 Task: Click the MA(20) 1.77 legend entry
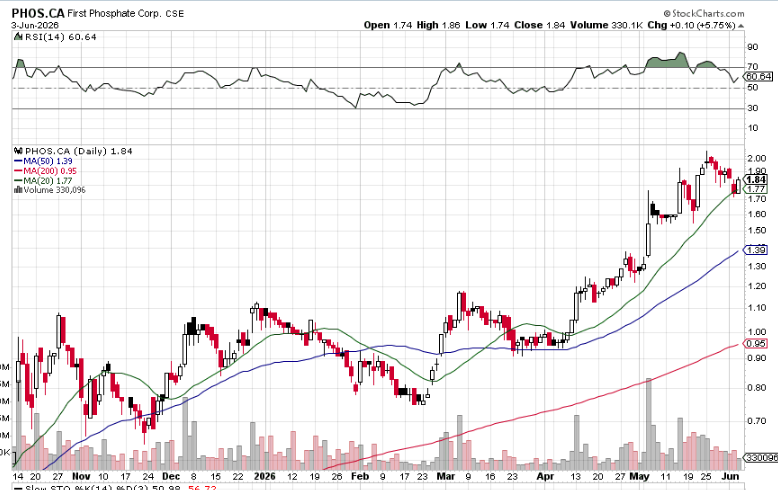(x=48, y=181)
